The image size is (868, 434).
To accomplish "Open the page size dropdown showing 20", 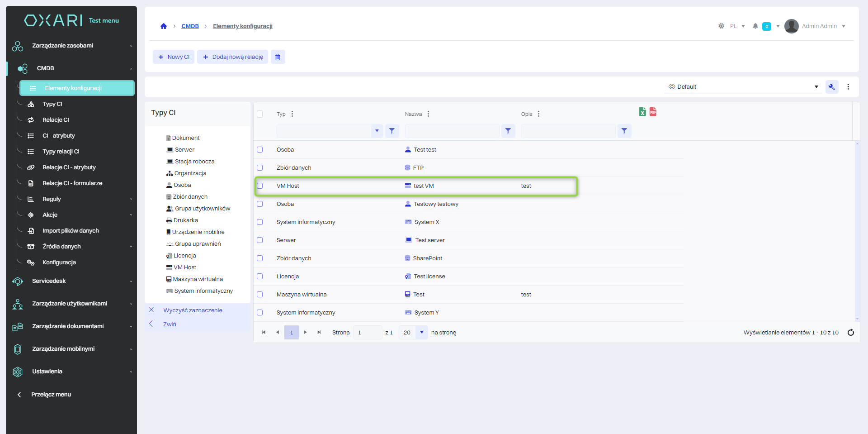I will coord(421,333).
